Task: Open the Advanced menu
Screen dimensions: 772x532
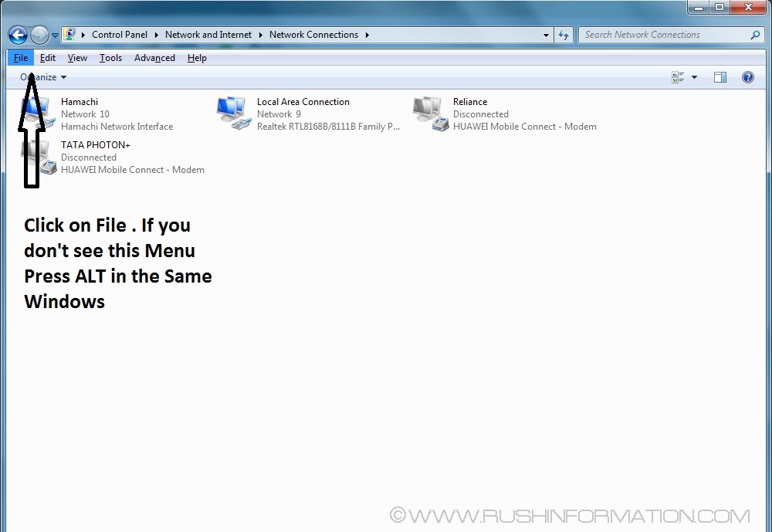Action: 154,58
